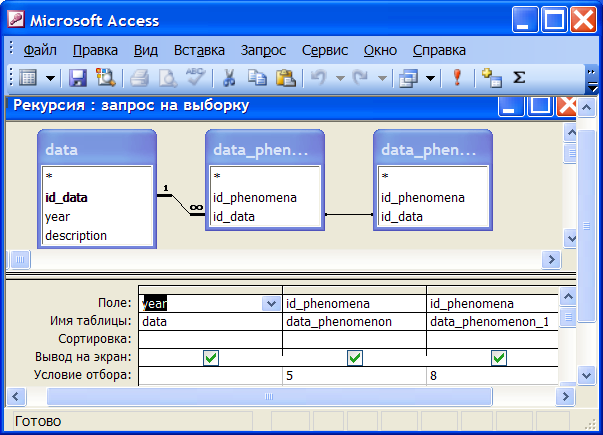Open the Окно menu
Screen dimensions: 603x435
380,50
